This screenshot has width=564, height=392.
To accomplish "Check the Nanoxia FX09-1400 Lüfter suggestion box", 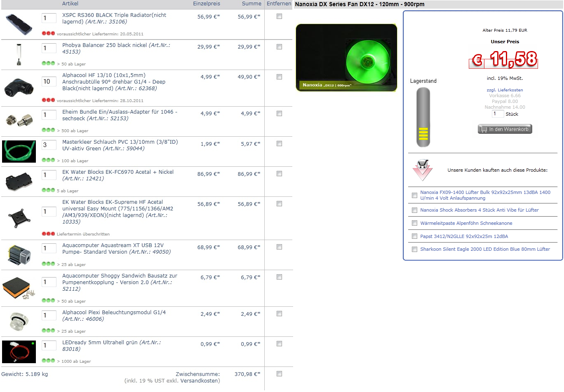I will click(414, 195).
